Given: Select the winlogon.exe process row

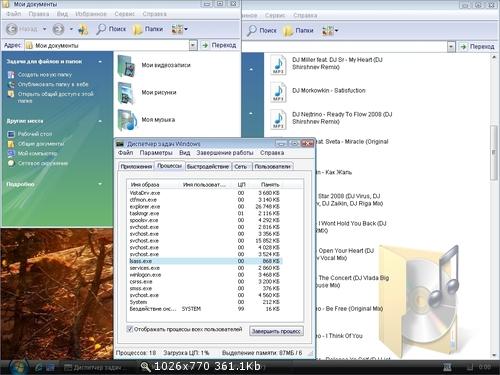Looking at the screenshot, I should [x=205, y=275].
